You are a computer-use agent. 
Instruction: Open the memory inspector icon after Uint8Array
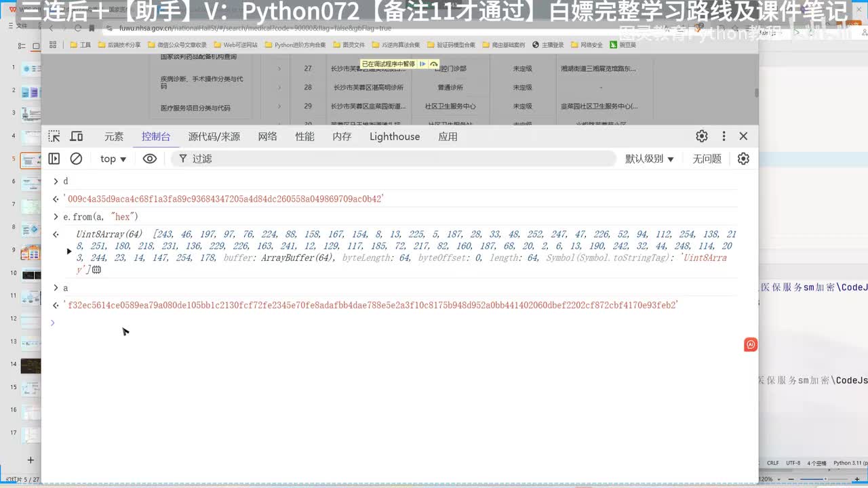pyautogui.click(x=96, y=270)
